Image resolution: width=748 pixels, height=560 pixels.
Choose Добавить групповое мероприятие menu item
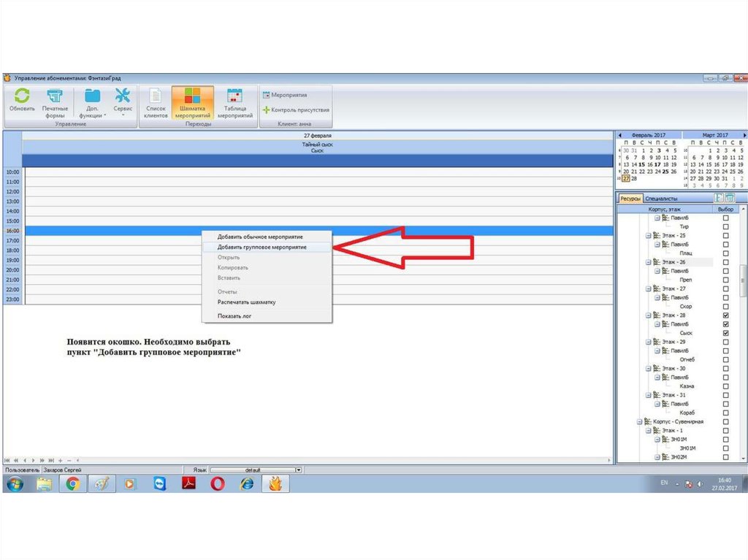coord(262,247)
